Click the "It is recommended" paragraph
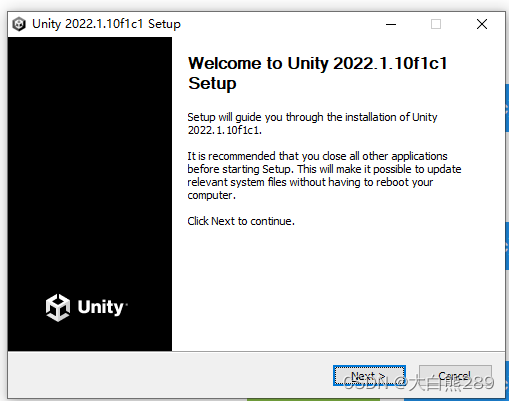Screen dimensions: 509x401 (x=324, y=175)
